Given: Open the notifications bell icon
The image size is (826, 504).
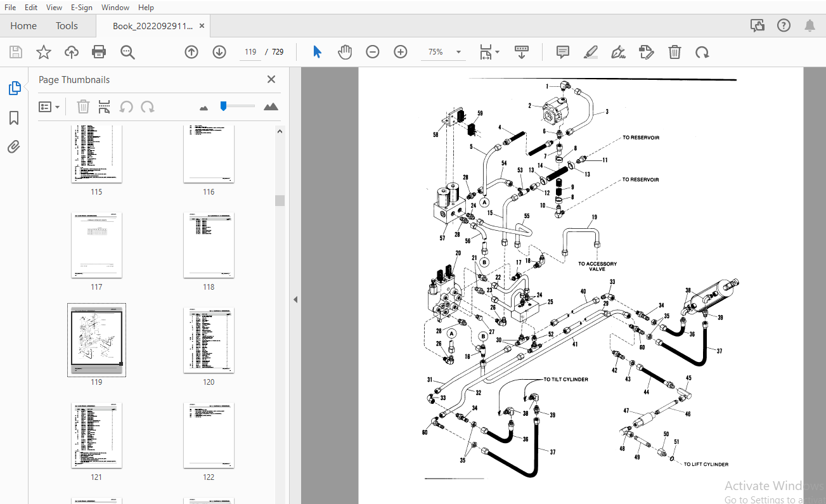Looking at the screenshot, I should tap(810, 25).
